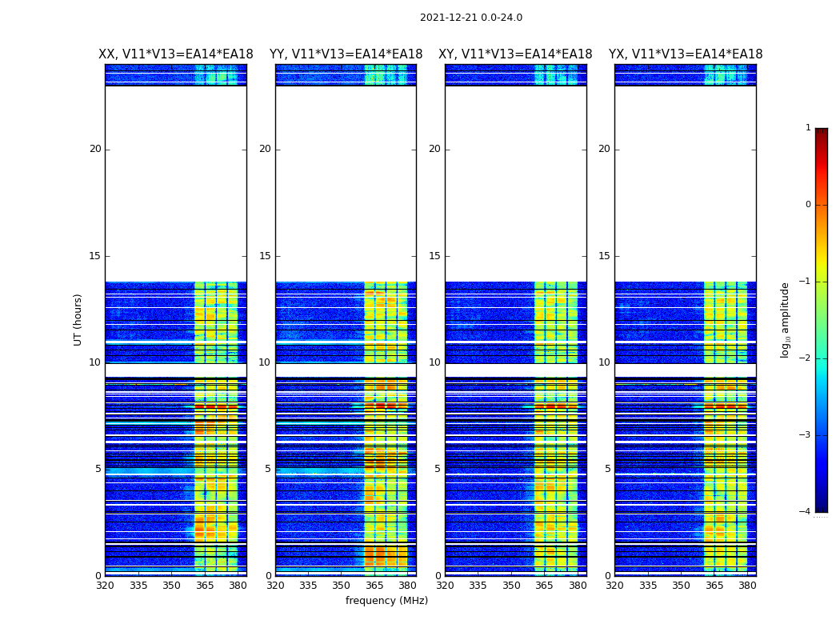This screenshot has height=640, width=840.
Task: Click the 365 tick under YY panel
Action: pyautogui.click(x=374, y=585)
